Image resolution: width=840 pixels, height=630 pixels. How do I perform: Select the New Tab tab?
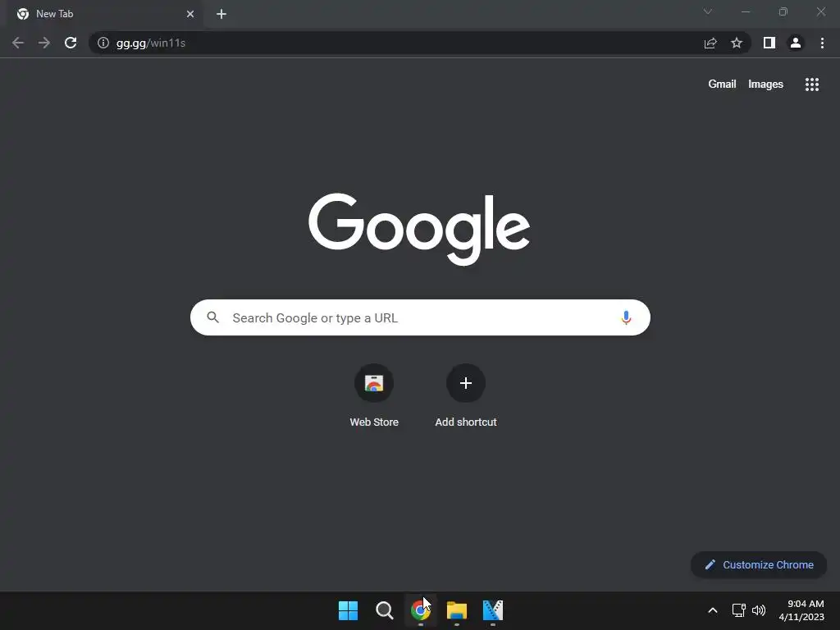106,14
